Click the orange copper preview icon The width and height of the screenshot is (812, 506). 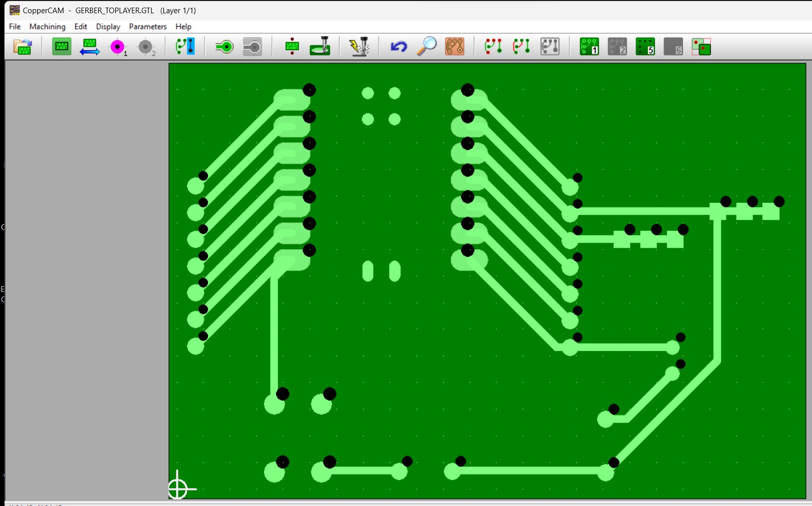(x=455, y=47)
